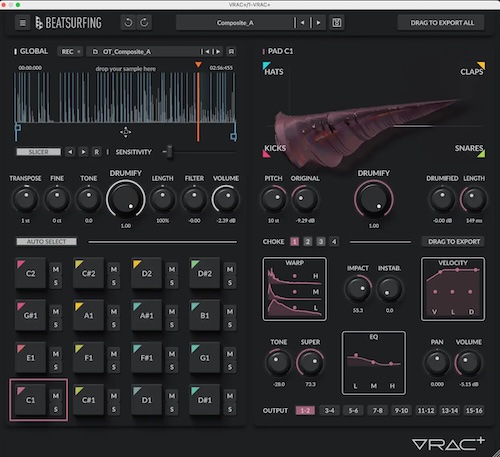
Task: Load next preset after Composite_A
Action: click(x=318, y=23)
